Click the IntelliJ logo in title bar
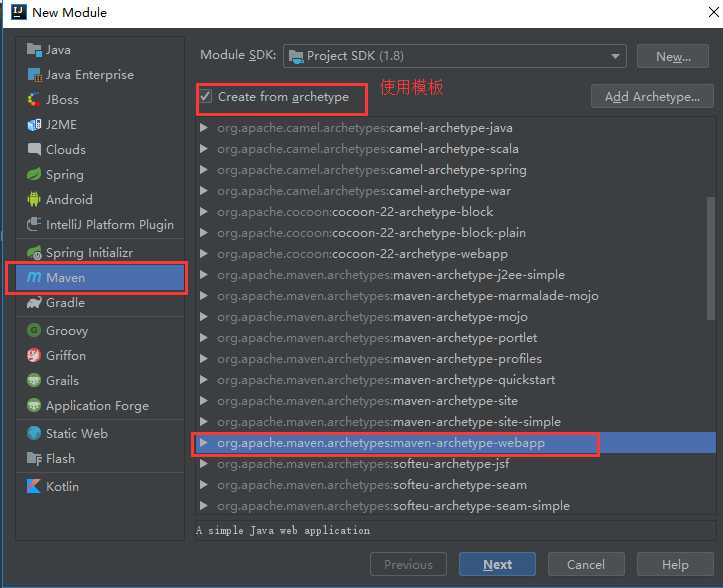 tap(18, 12)
